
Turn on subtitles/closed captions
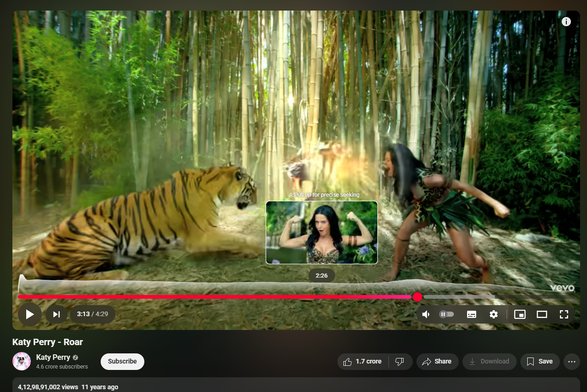click(x=471, y=314)
